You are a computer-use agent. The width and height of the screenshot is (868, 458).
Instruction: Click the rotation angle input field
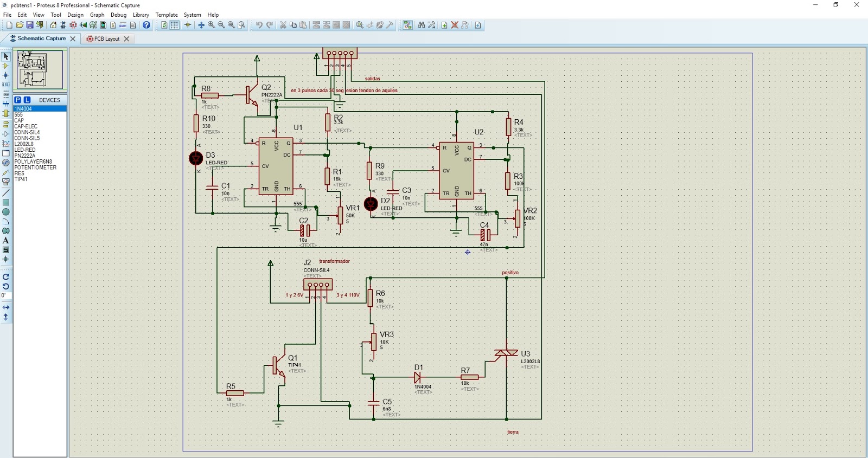5,296
